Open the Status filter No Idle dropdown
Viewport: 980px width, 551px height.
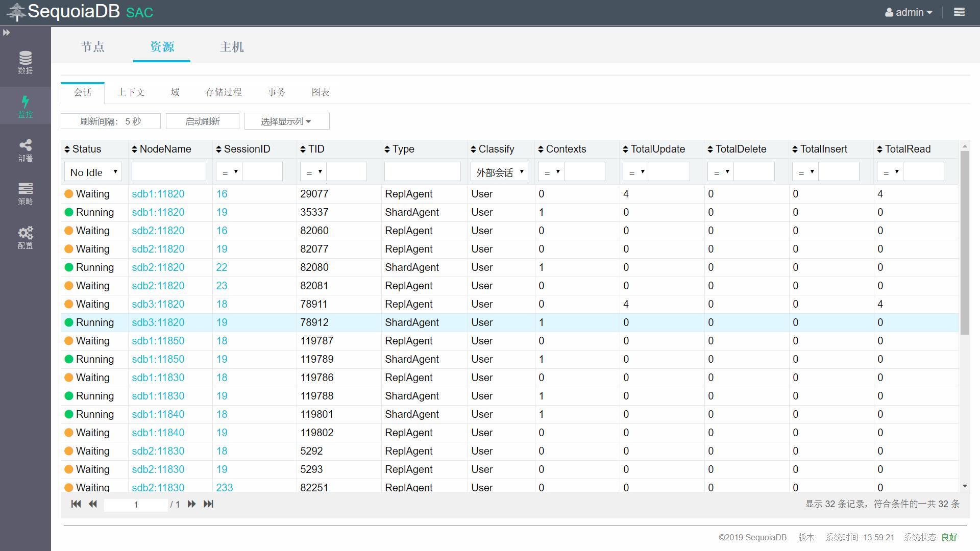[93, 172]
